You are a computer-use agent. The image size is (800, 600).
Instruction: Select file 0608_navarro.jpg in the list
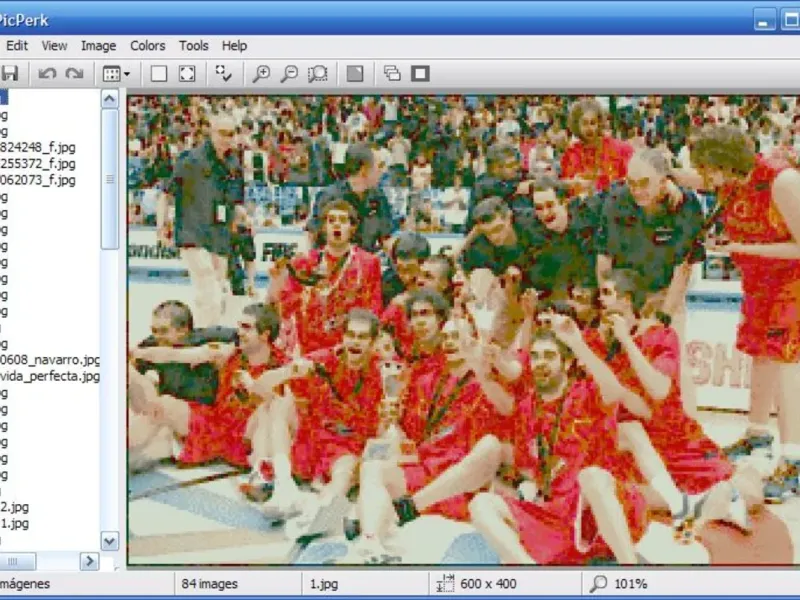tap(49, 360)
